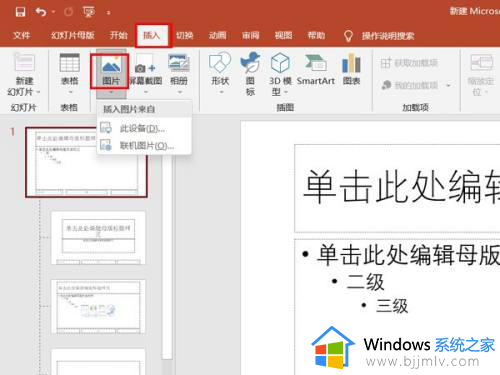
Task: Choose 联机图片(O)... from picture menu
Action: [144, 146]
